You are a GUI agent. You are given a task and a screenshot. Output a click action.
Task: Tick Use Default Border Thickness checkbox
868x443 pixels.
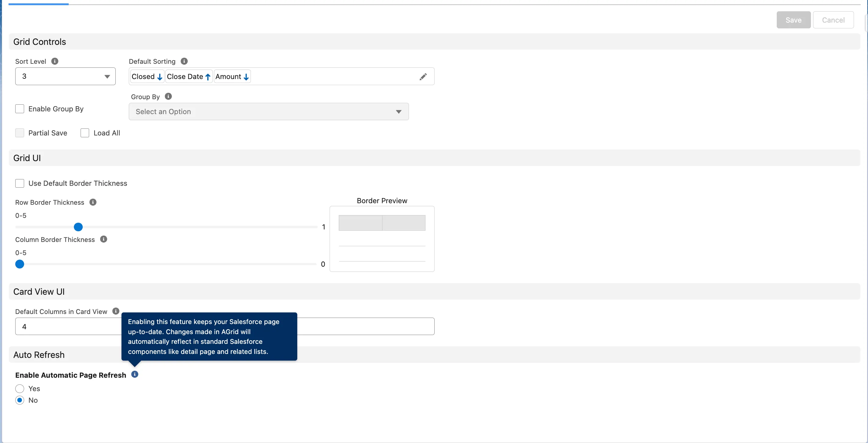[x=20, y=183]
